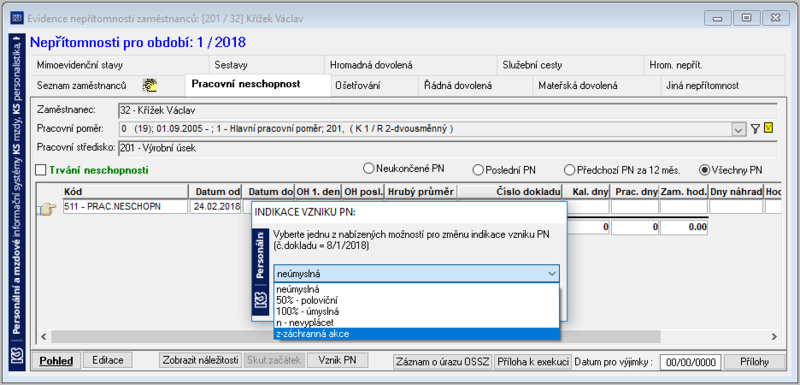800x385 pixels.
Task: Click the Datum do column header
Action: pyautogui.click(x=268, y=192)
